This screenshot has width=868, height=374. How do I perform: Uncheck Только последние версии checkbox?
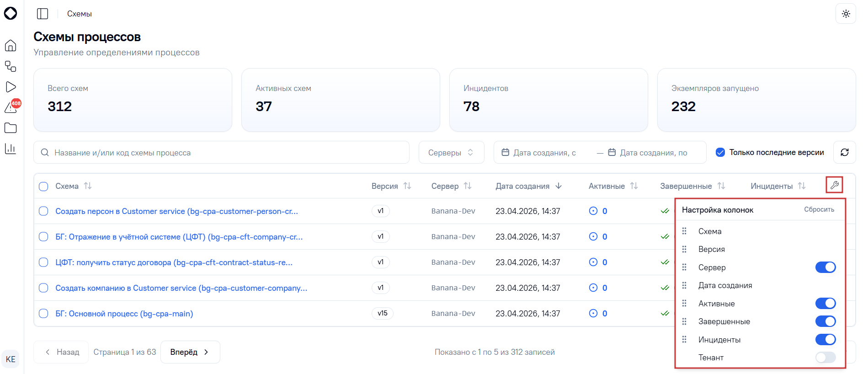720,152
